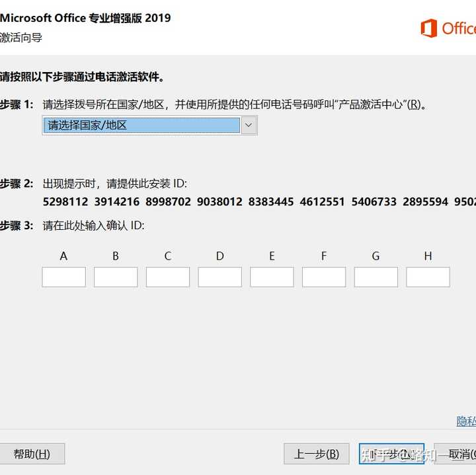Click the 步骤 1 step label
Image resolution: width=476 pixels, height=475 pixels.
pyautogui.click(x=17, y=104)
